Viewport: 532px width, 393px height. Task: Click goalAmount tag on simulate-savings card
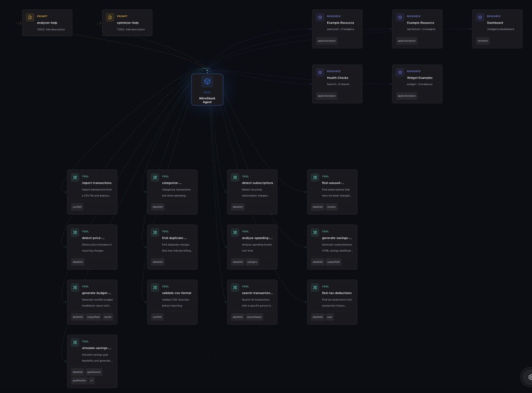pos(94,372)
